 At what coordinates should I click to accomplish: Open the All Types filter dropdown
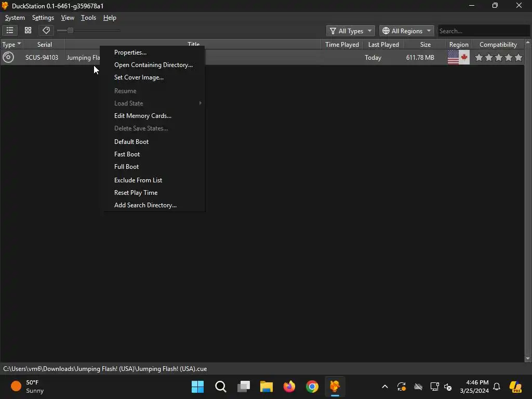point(351,31)
